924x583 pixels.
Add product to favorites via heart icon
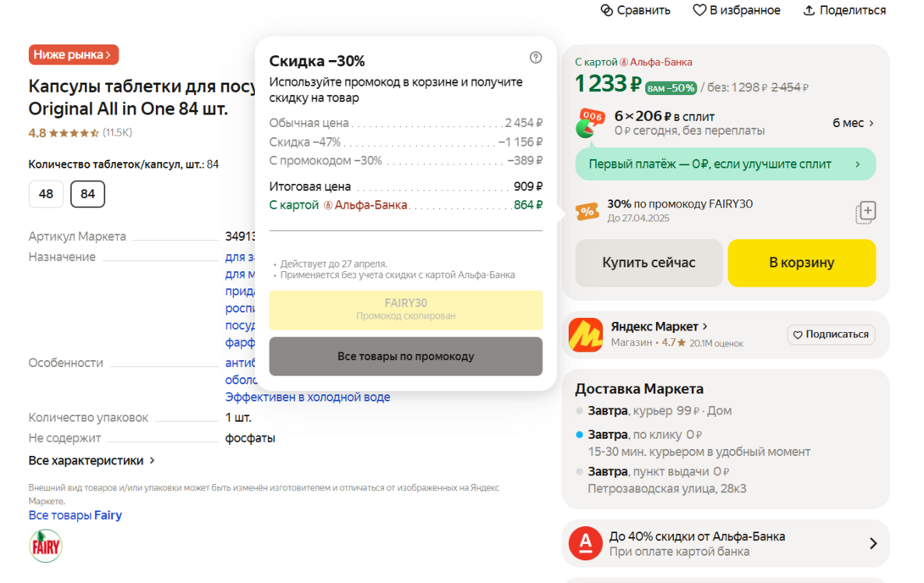[x=699, y=10]
